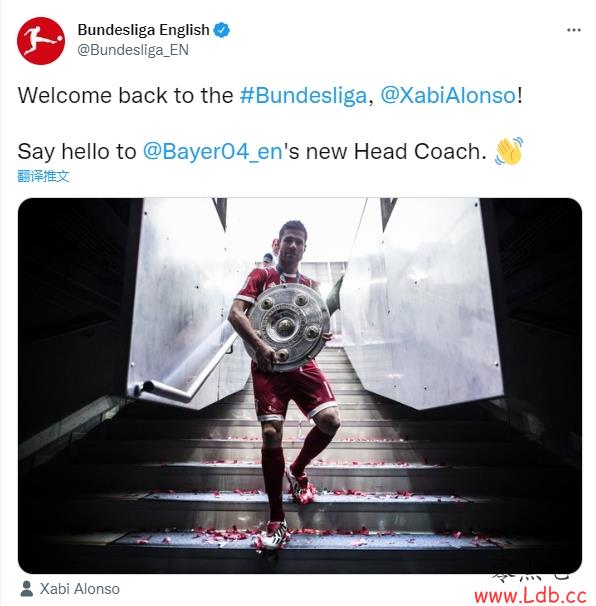Click the 'Welcome back to the' text
Viewport: 596px width, 606px height.
[x=125, y=95]
